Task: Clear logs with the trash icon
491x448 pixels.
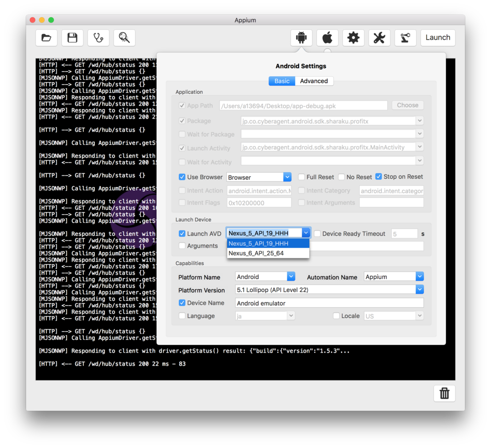Action: click(444, 393)
